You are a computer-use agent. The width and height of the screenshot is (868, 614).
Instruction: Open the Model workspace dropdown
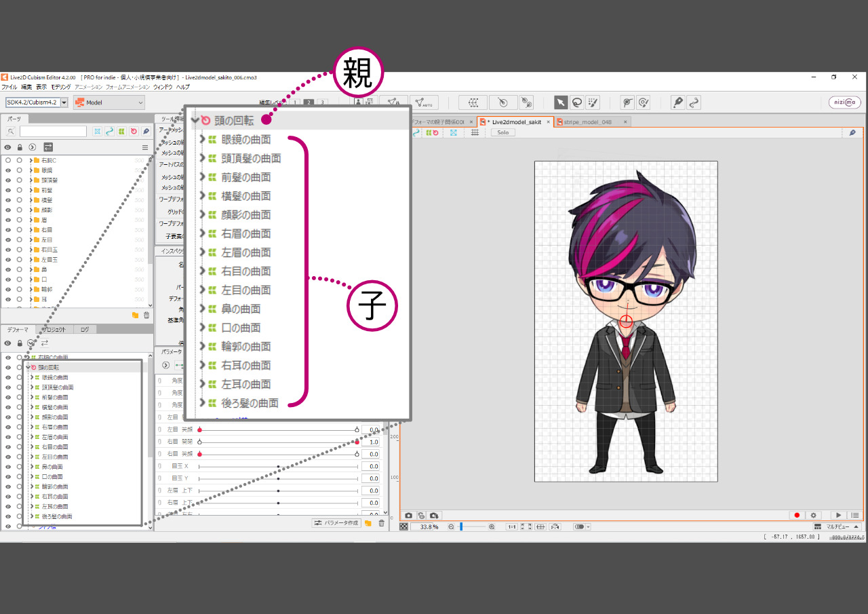point(109,102)
